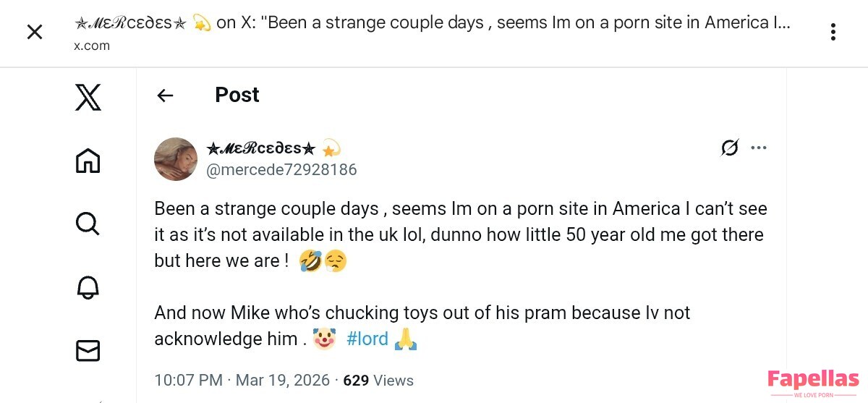This screenshot has height=403, width=868.
Task: Follow the #lord hashtag link
Action: coord(367,339)
